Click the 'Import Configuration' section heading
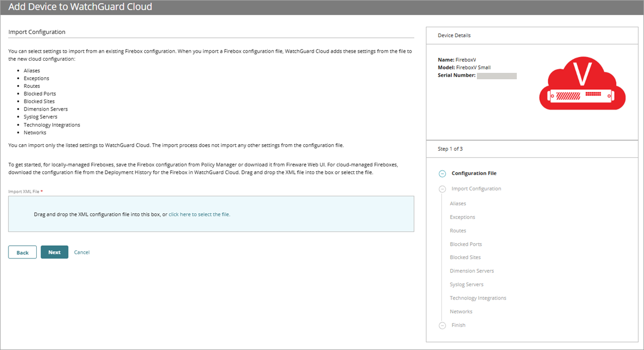The image size is (644, 350). coord(37,32)
